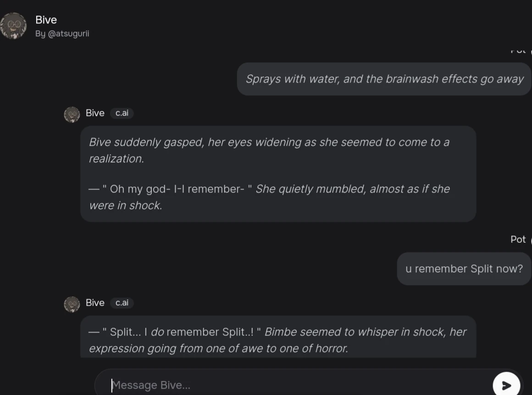Click the text cursor in the message box
The height and width of the screenshot is (395, 532).
(112, 385)
